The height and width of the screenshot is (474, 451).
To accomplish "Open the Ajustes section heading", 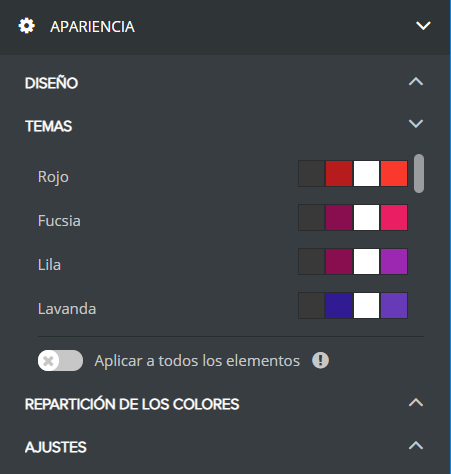I will point(56,447).
